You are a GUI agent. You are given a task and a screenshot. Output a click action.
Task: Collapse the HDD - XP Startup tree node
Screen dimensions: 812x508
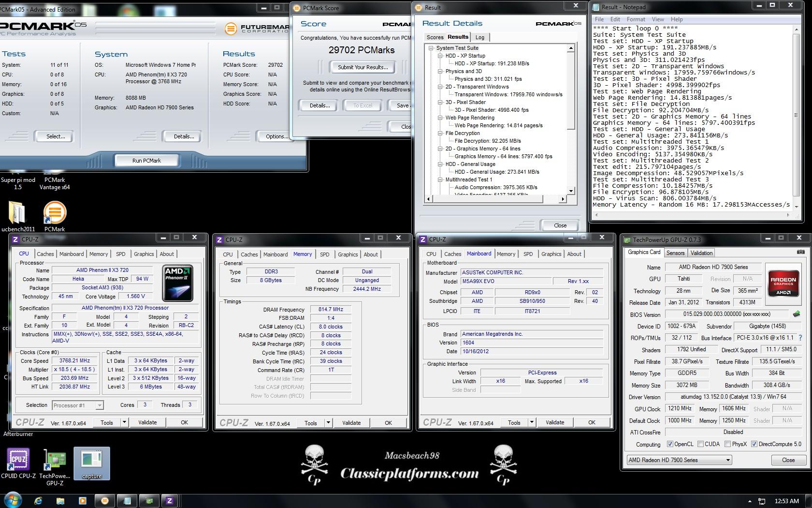click(x=440, y=56)
